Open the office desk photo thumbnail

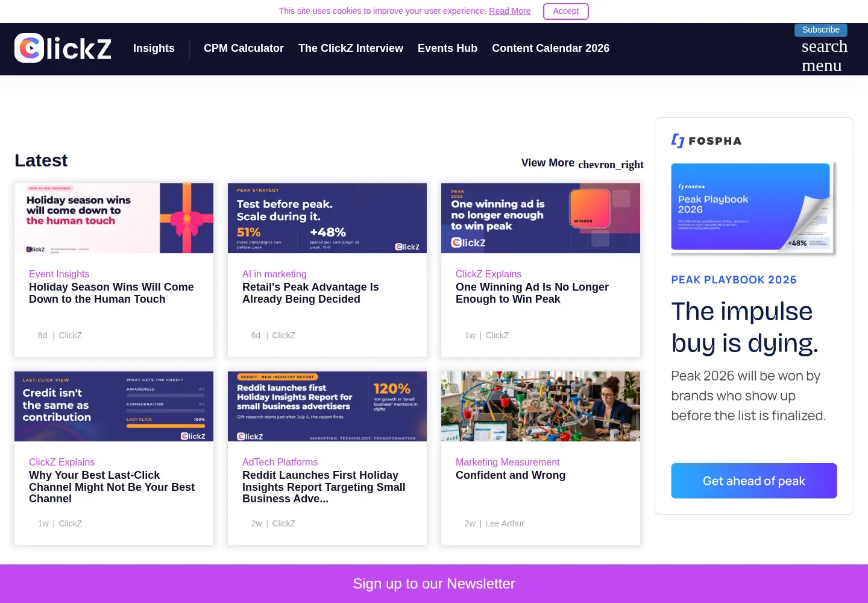pyautogui.click(x=541, y=406)
